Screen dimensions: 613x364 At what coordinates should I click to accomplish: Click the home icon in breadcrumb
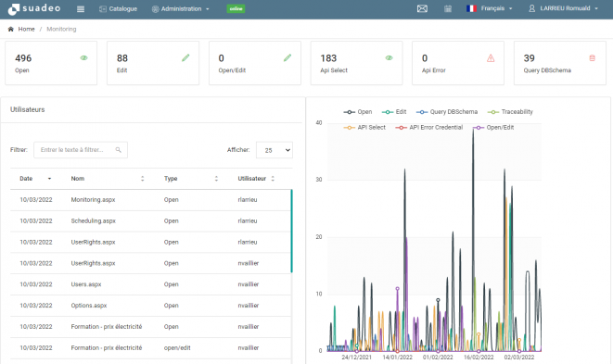[11, 29]
